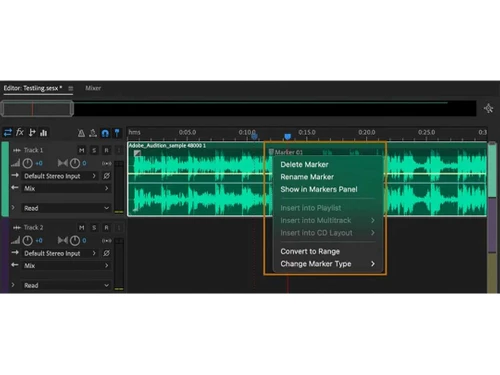Open Track 1 Mix output dropdown
Screen dimensions: 500x375
pyautogui.click(x=66, y=188)
